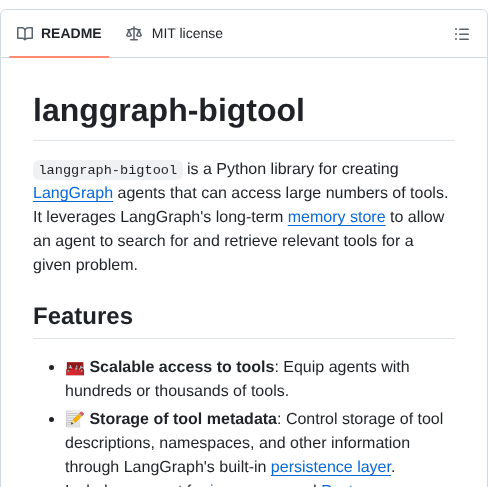
Task: Switch to the MIT license tab
Action: [x=174, y=34]
